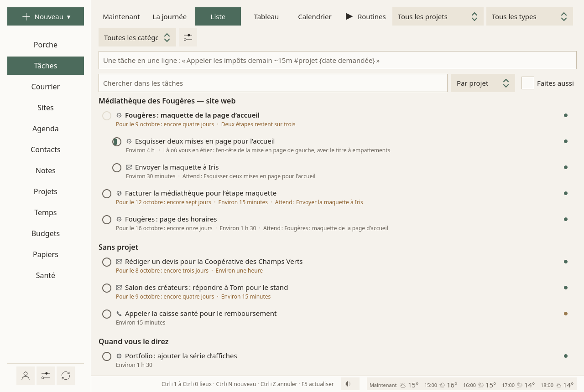
Task: Focus the one-line task entry field
Action: click(x=338, y=60)
